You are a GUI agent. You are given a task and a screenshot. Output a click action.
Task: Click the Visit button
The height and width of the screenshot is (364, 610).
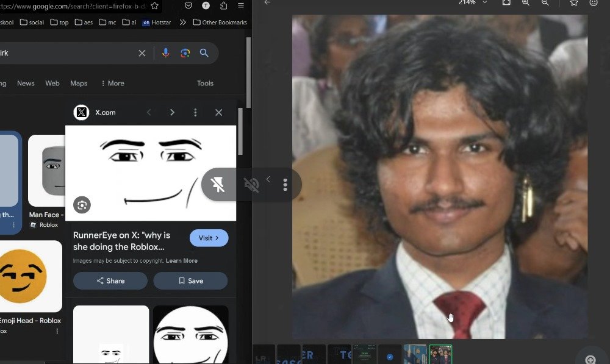tap(209, 238)
